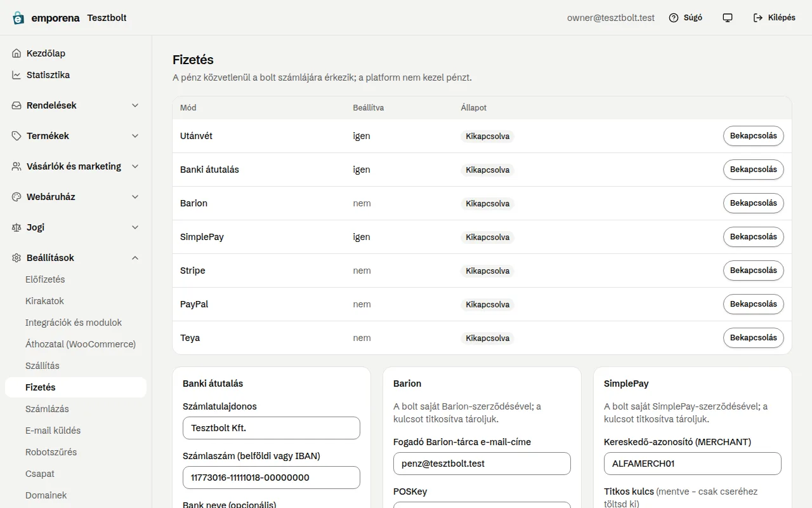
Task: Go to Kirakatok in sidebar
Action: pos(75,301)
